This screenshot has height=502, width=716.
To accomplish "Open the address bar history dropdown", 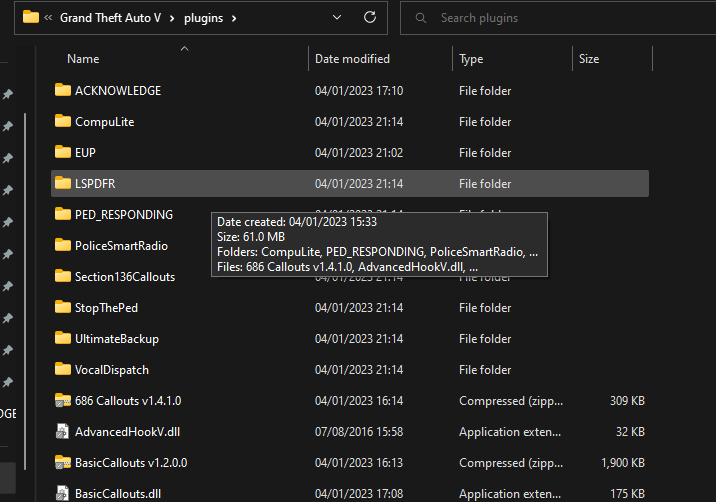I will [335, 17].
